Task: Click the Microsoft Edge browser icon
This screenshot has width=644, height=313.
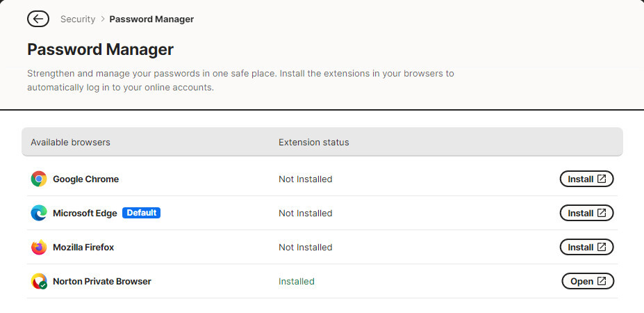Action: (x=39, y=213)
